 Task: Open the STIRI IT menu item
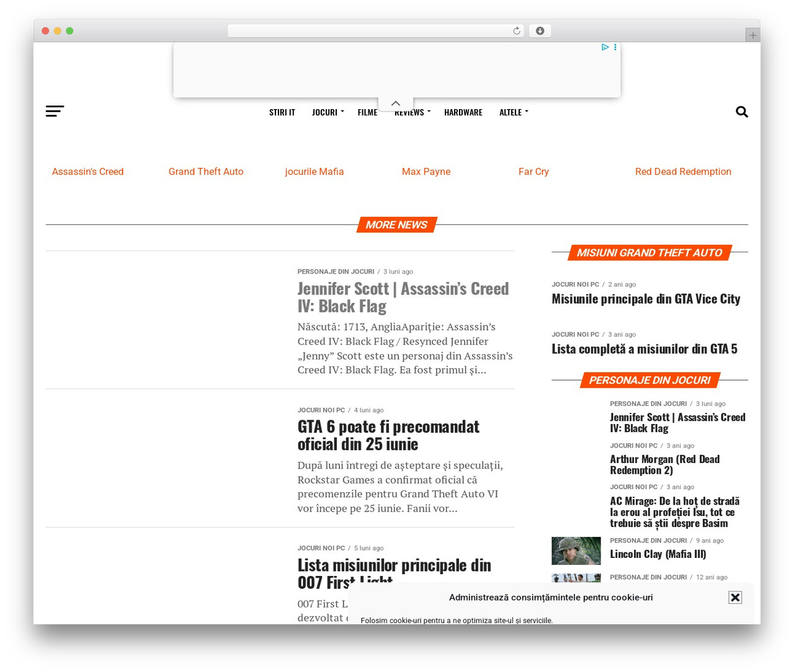(282, 112)
